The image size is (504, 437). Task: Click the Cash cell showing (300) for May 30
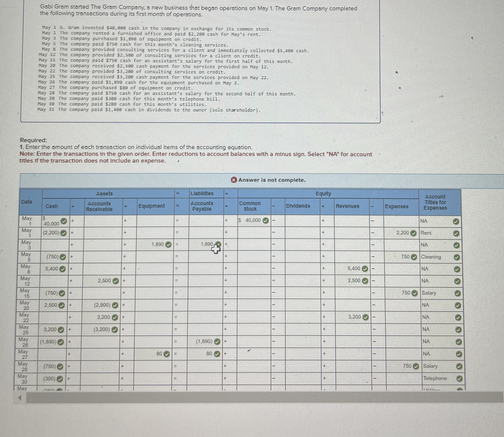(50, 379)
